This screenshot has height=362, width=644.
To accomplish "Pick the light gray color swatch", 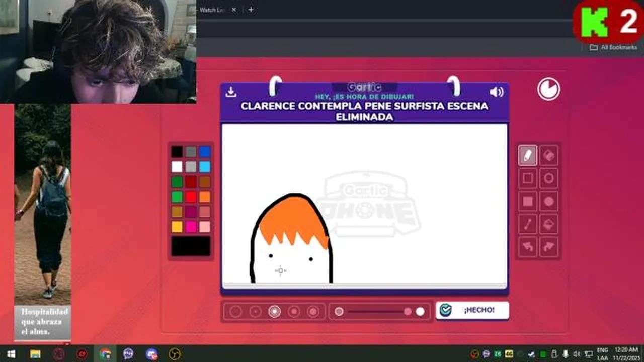I will coord(191,166).
